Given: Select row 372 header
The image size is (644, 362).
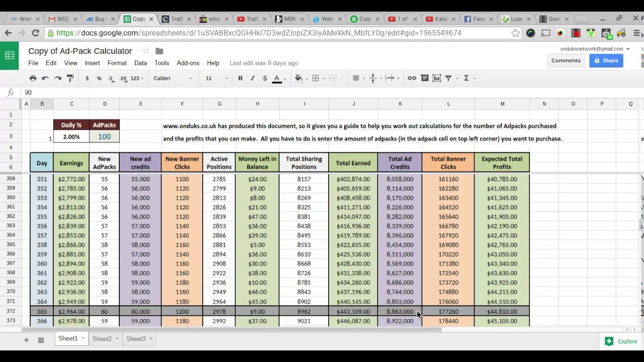Looking at the screenshot, I should click(10, 311).
